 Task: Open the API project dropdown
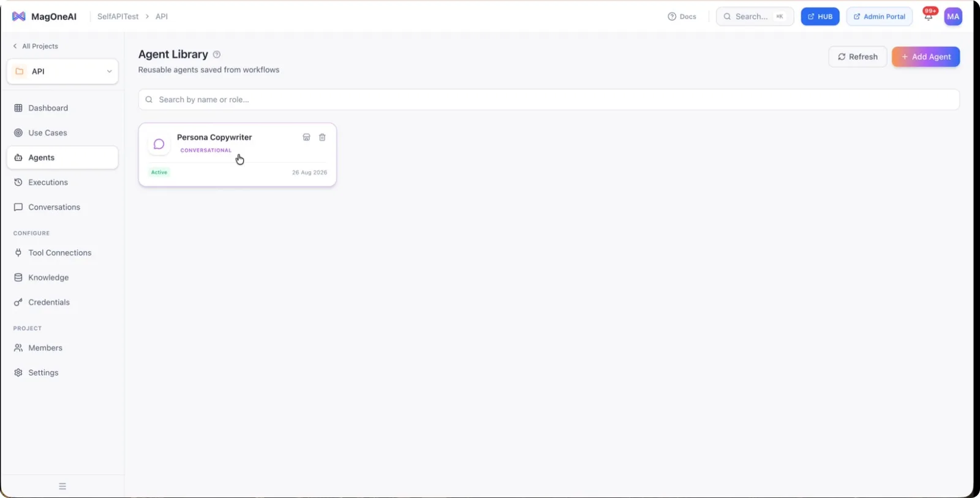coord(62,72)
